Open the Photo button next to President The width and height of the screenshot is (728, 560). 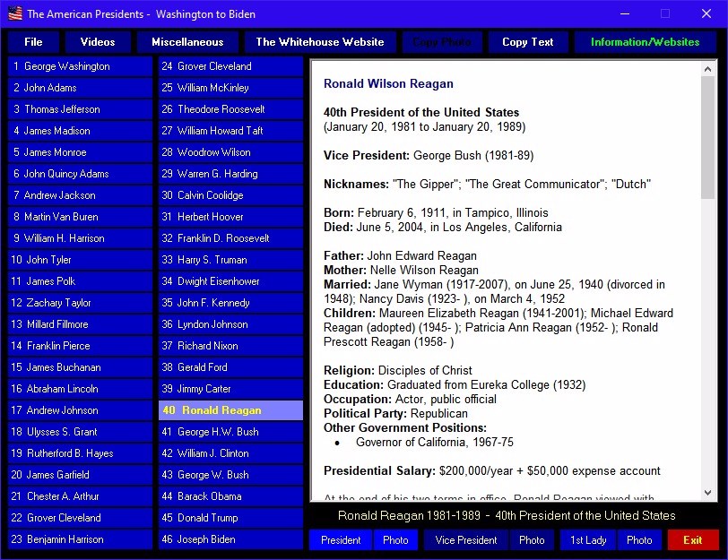tap(395, 540)
